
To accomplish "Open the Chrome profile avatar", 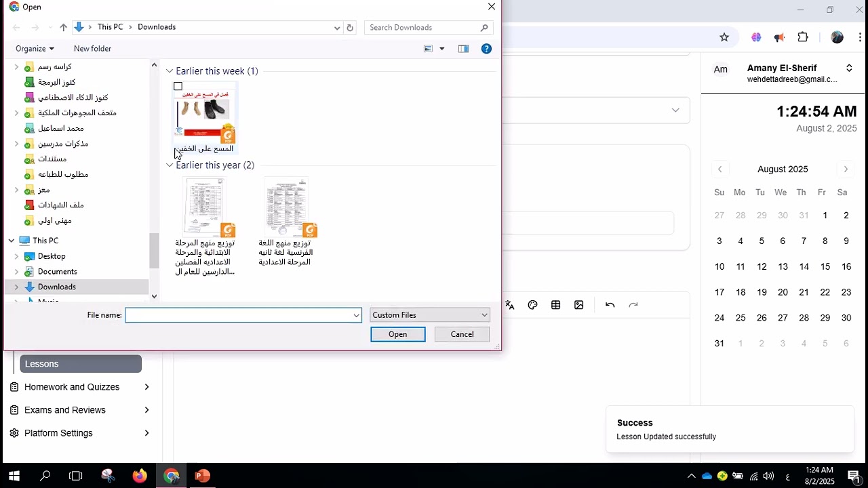I will 837,37.
